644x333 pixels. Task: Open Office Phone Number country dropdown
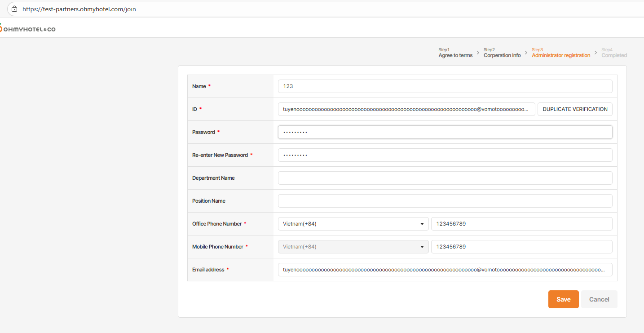tap(353, 224)
